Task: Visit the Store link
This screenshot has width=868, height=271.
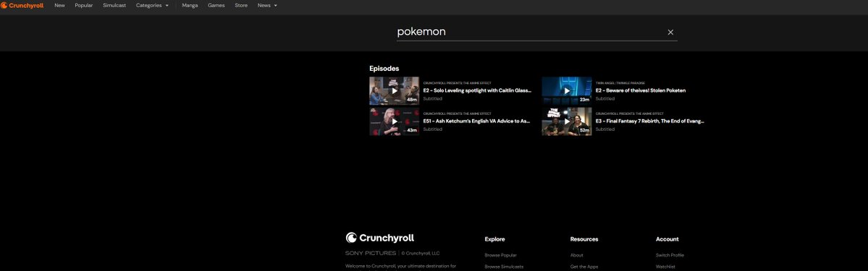Action: click(x=241, y=6)
